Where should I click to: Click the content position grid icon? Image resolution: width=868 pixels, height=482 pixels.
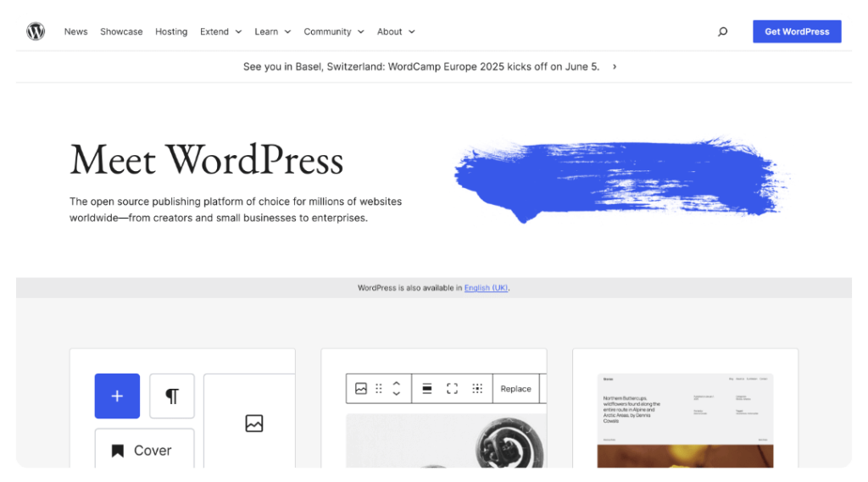[477, 389]
